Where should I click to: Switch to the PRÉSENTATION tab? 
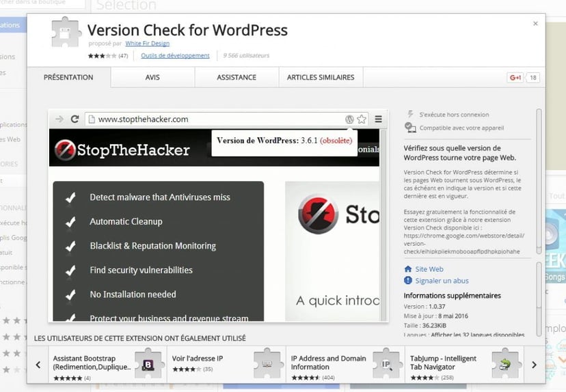[68, 77]
